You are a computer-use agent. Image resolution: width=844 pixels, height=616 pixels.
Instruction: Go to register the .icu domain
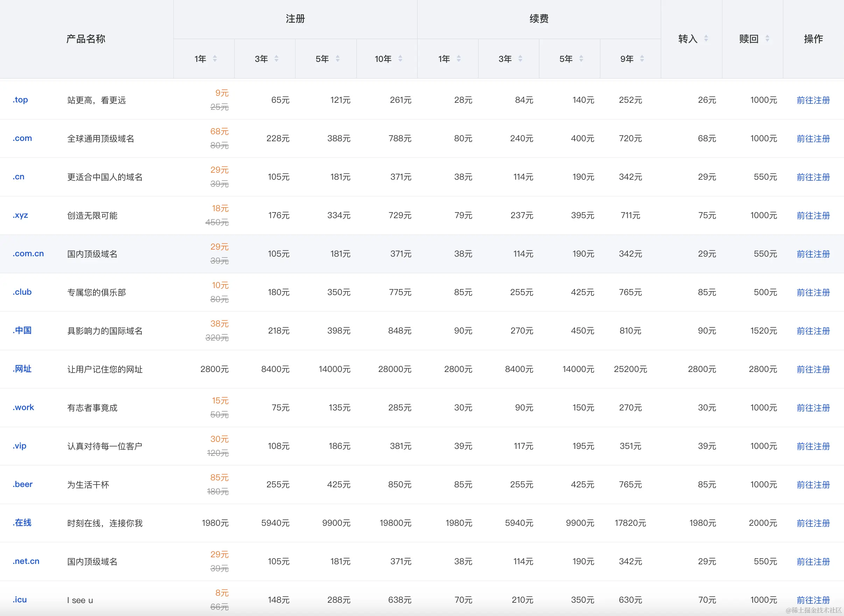pos(813,600)
